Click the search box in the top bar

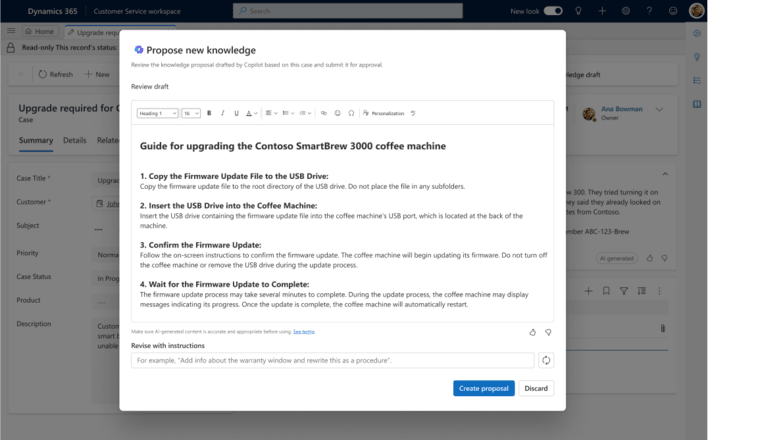pyautogui.click(x=348, y=11)
